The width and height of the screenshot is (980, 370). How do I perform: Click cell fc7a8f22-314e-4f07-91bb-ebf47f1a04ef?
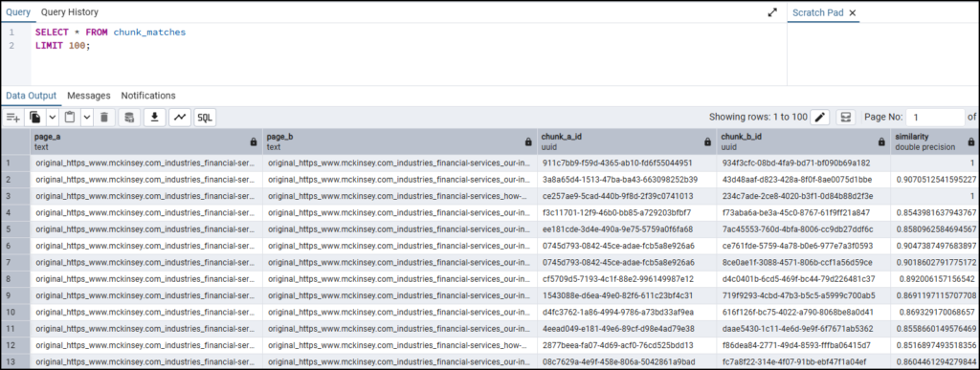(803, 361)
